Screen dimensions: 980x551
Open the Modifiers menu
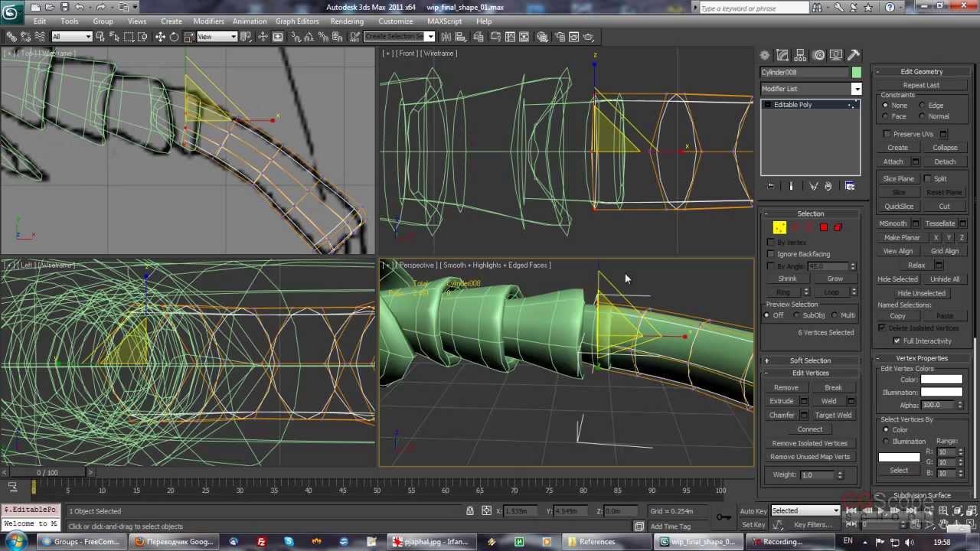(208, 21)
